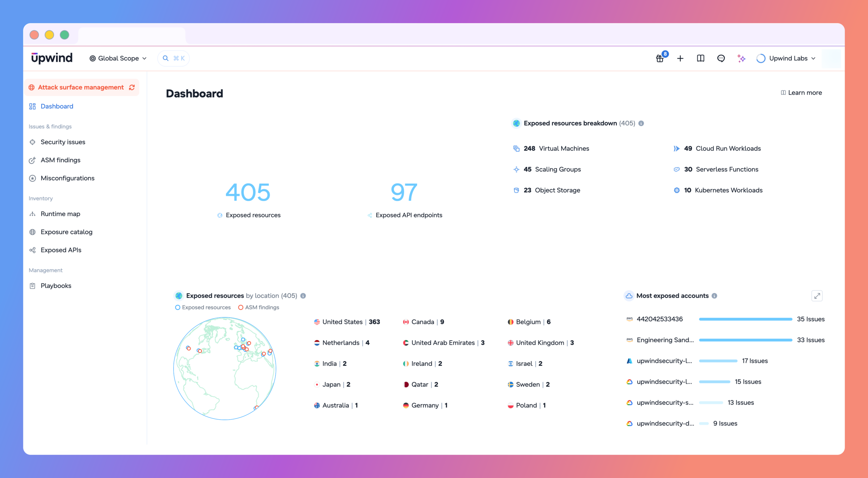Select Japan | 2 location
This screenshot has height=478, width=868.
pyautogui.click(x=332, y=385)
